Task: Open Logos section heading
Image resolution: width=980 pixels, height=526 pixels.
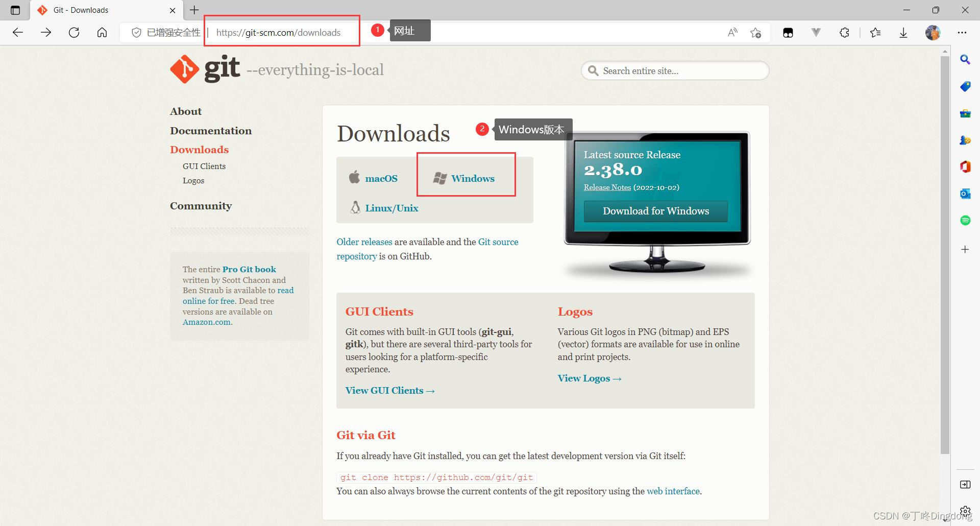Action: click(575, 312)
